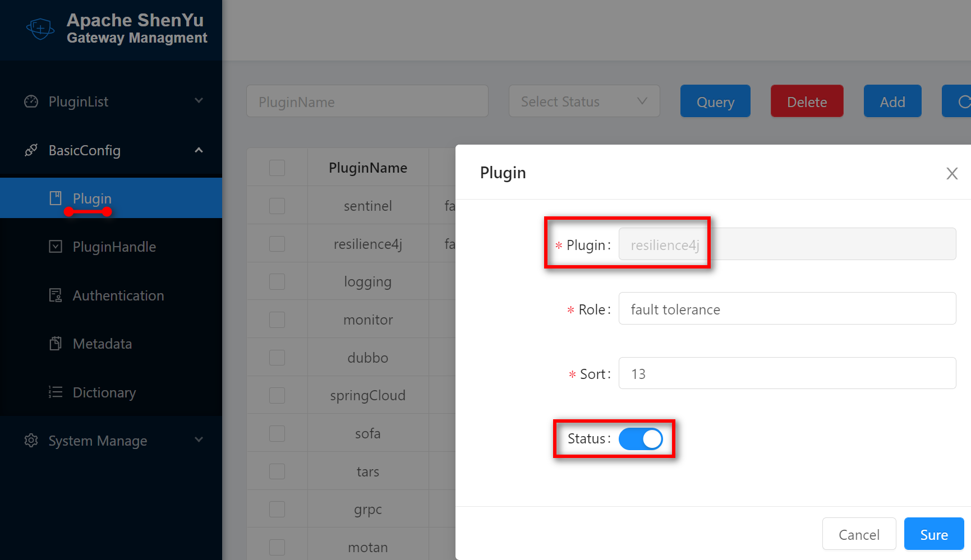This screenshot has width=971, height=560.
Task: Click the Role input field
Action: [x=787, y=309]
